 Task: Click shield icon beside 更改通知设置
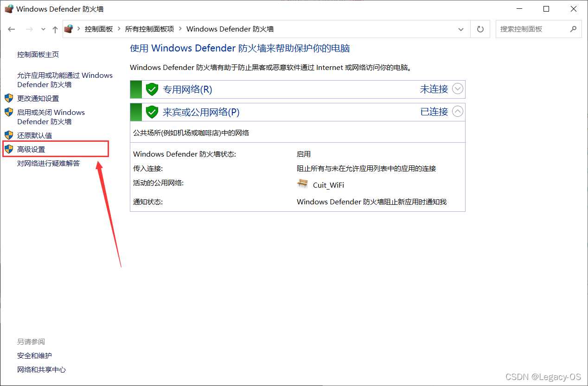pos(9,98)
